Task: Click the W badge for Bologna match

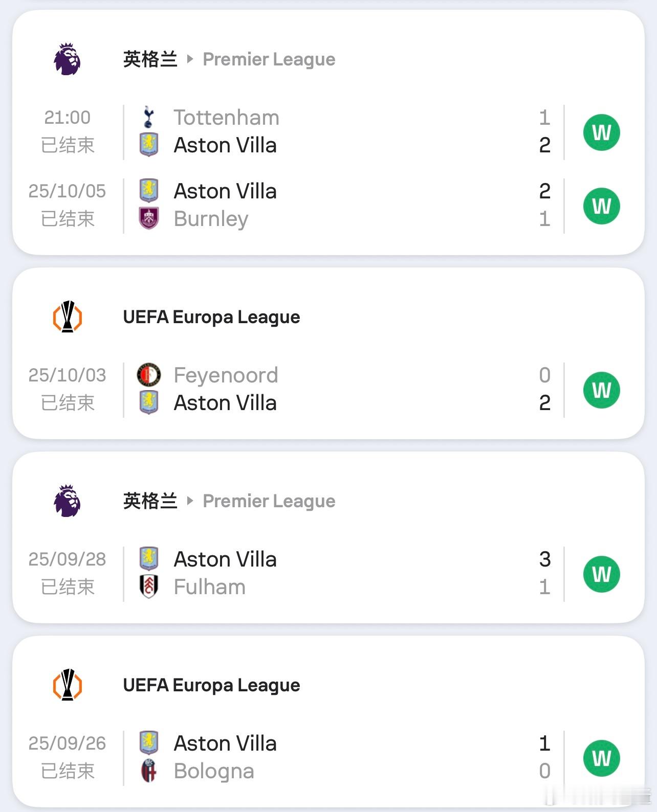Action: click(x=601, y=758)
